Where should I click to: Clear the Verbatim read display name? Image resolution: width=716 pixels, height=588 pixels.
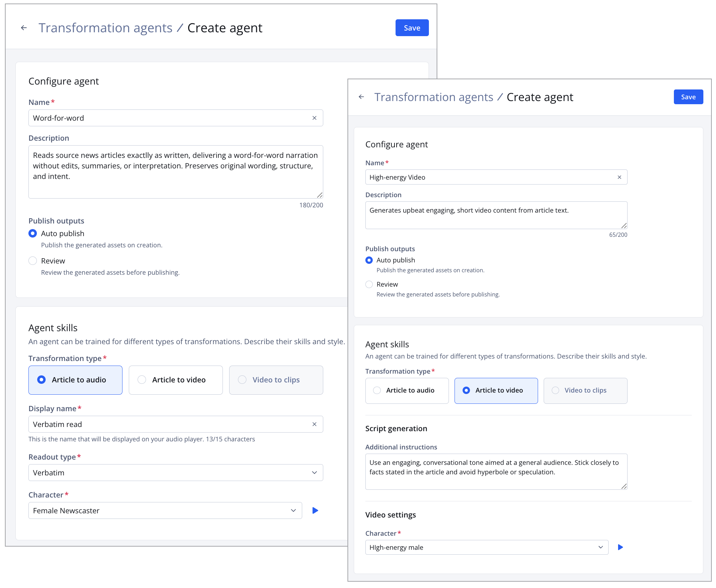(314, 424)
